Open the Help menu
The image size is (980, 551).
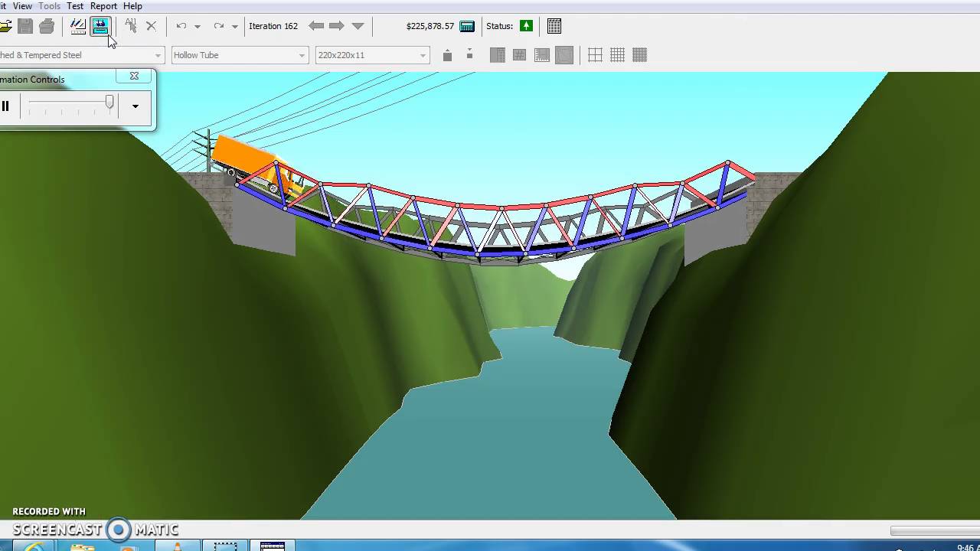coord(132,6)
